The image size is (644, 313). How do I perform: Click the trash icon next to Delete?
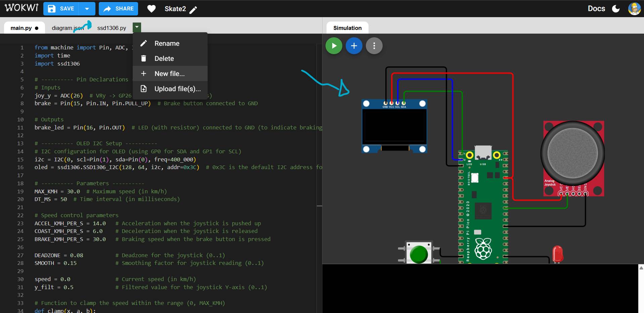click(x=144, y=58)
